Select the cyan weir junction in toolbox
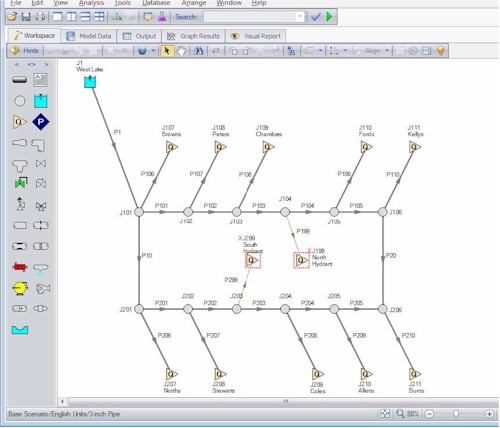 pos(20,330)
